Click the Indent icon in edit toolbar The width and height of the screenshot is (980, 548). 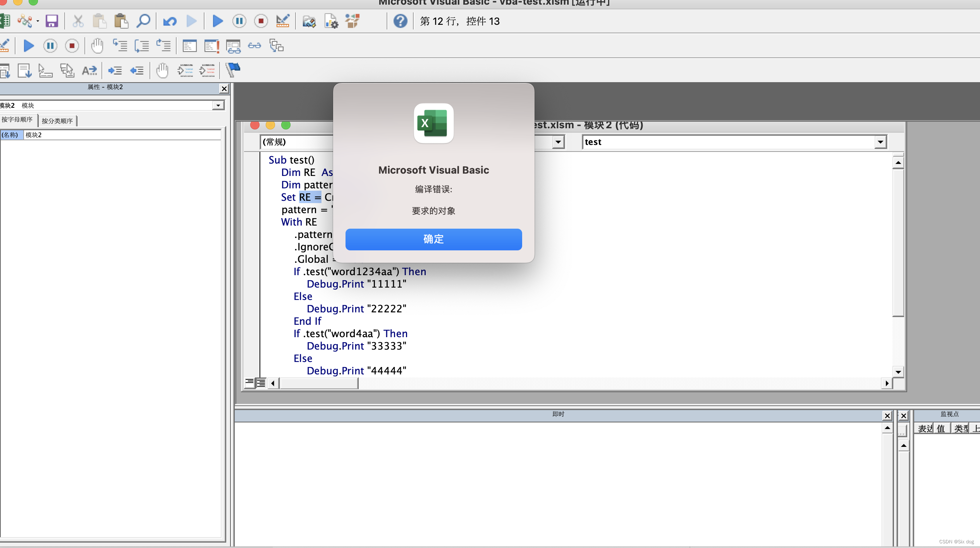pyautogui.click(x=115, y=71)
